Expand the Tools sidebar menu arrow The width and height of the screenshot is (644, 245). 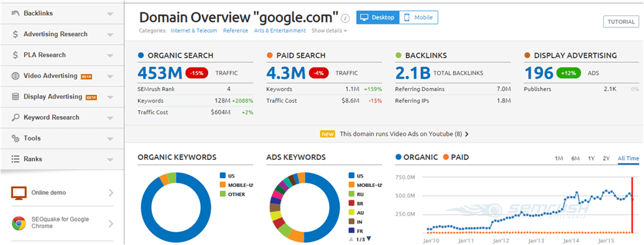(110, 139)
